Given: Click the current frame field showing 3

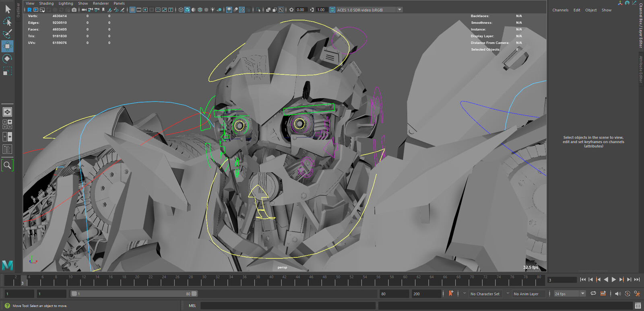Looking at the screenshot, I should click(x=562, y=280).
